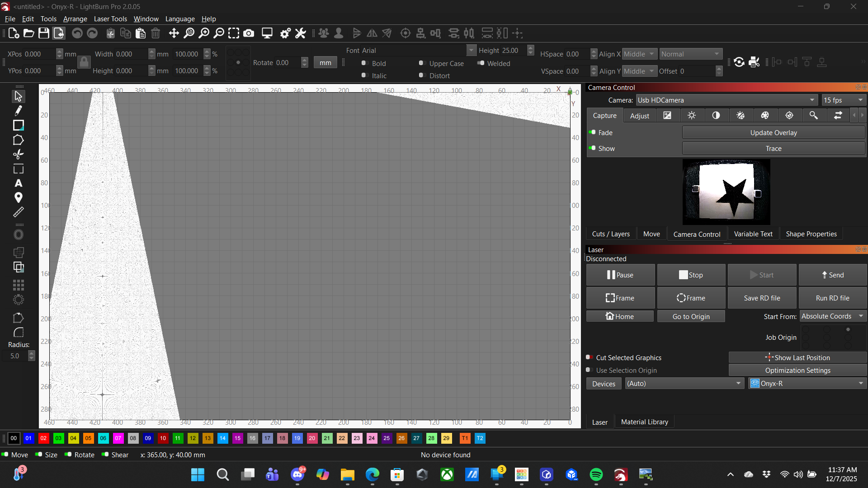Click the Save file floppy icon
The image size is (868, 488).
43,33
